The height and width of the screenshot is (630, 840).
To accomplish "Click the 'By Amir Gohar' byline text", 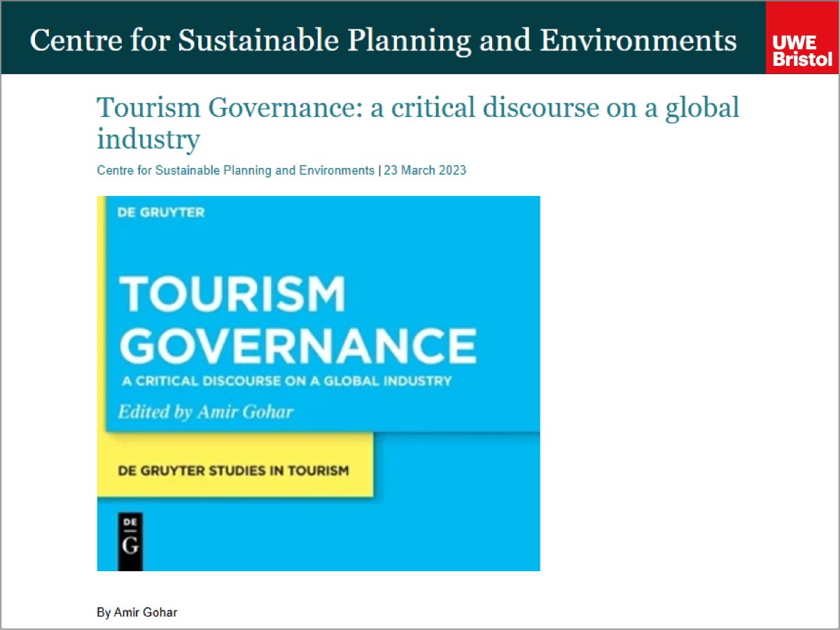I will coord(137,612).
